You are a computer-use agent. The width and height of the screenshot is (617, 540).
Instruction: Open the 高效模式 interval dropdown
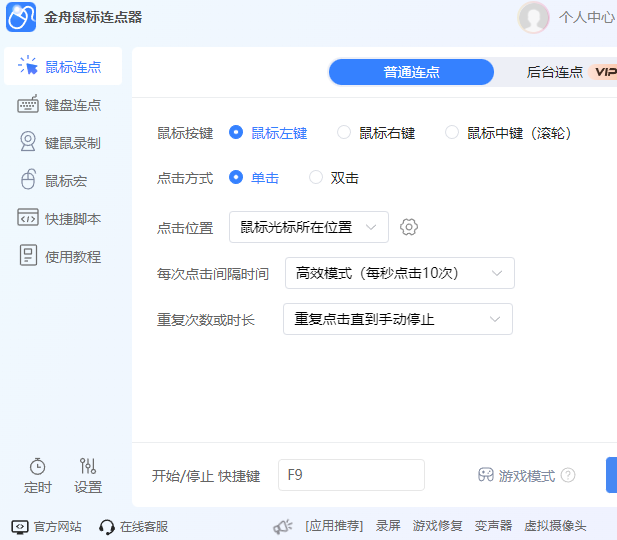point(399,273)
